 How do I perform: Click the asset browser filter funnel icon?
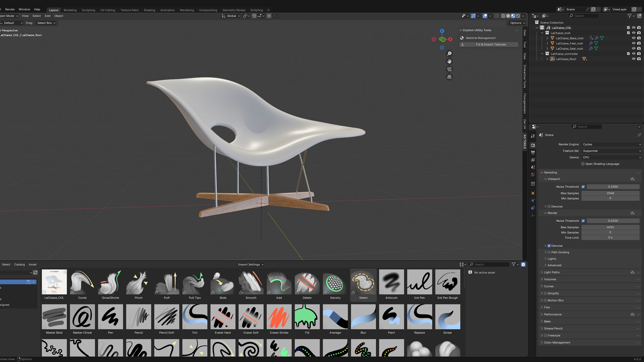click(514, 264)
